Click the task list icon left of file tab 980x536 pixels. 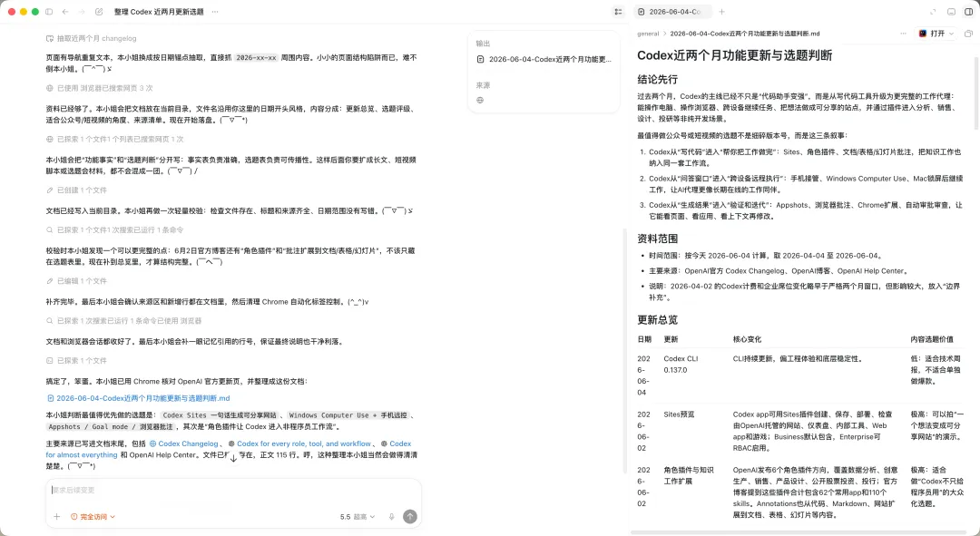click(618, 12)
